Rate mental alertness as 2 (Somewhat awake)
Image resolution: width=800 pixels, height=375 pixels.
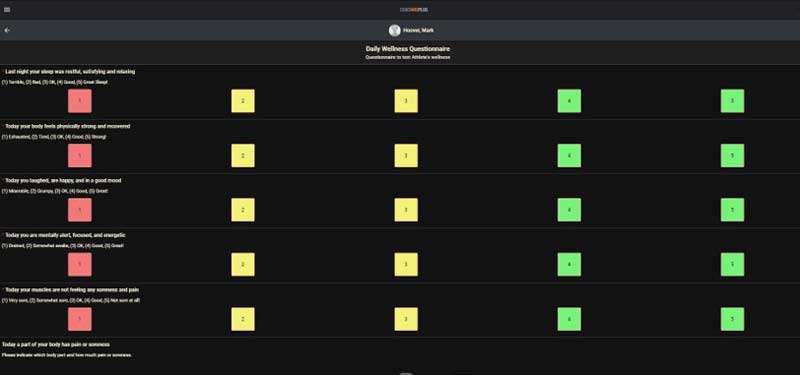243,264
